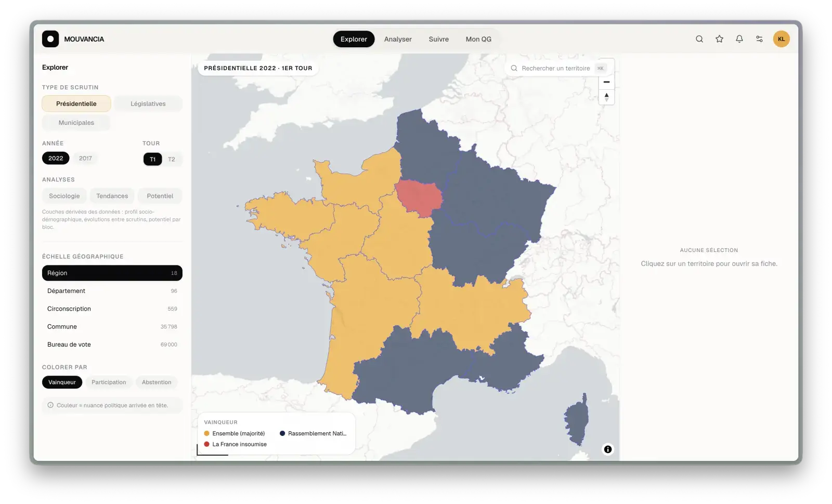Reset map orientation with compass button
This screenshot has height=504, width=832.
click(606, 97)
